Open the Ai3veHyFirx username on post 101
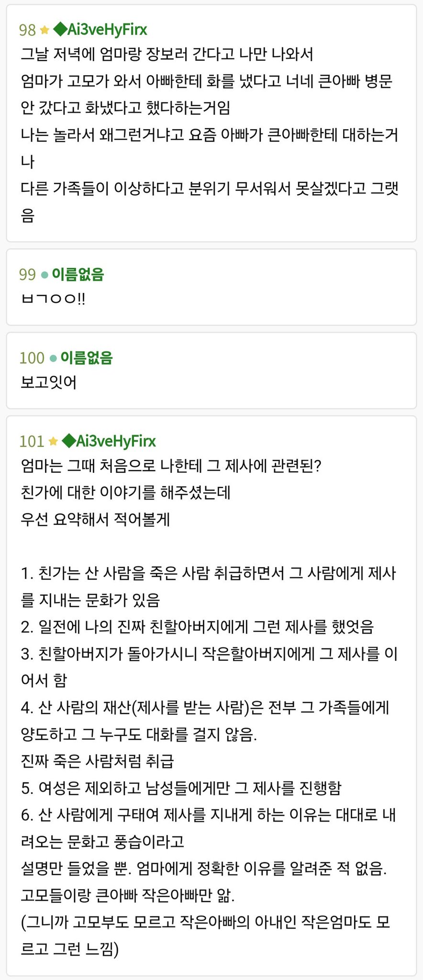 click(116, 441)
